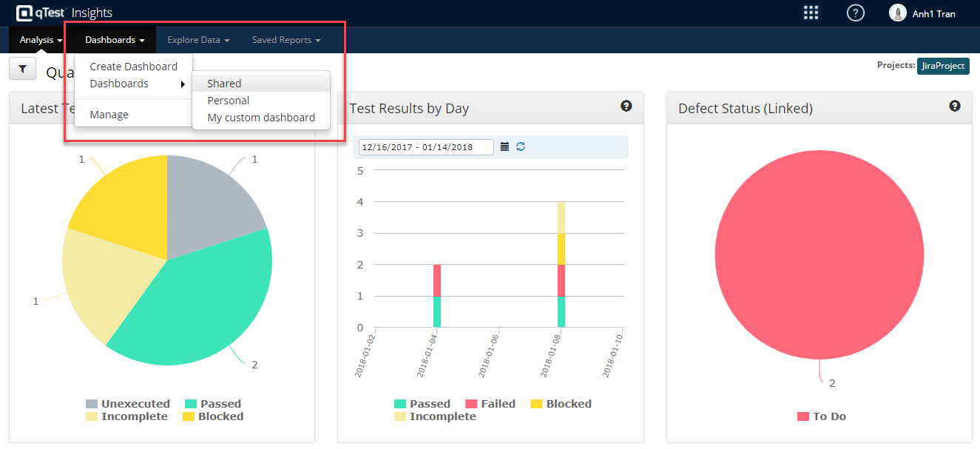Open the apps grid launcher icon
The width and height of the screenshot is (980, 449).
point(811,13)
